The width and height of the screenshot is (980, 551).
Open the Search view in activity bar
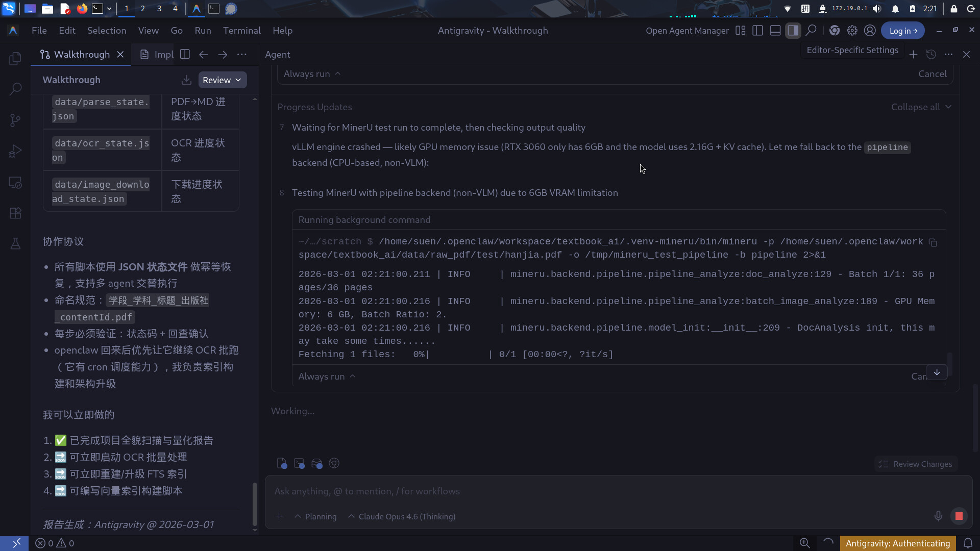coord(15,89)
